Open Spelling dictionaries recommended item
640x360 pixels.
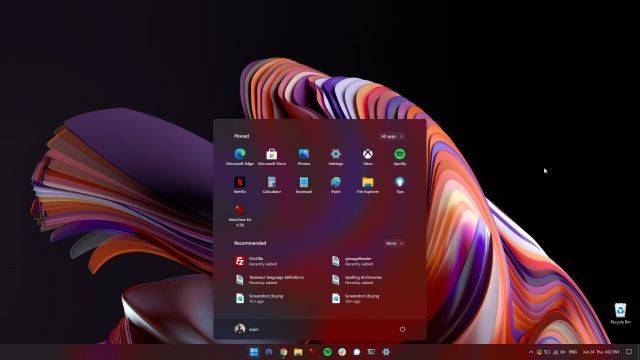(x=356, y=280)
